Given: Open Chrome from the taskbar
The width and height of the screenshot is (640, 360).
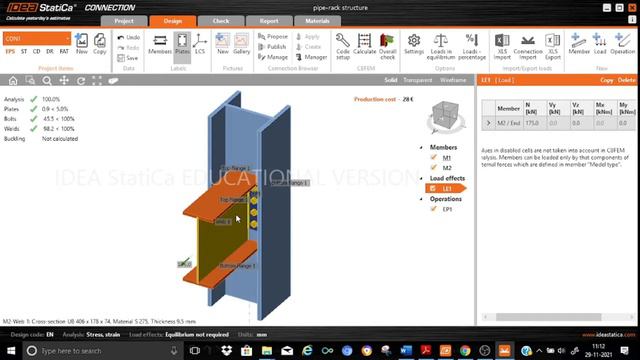Looking at the screenshot, I should tap(465, 351).
